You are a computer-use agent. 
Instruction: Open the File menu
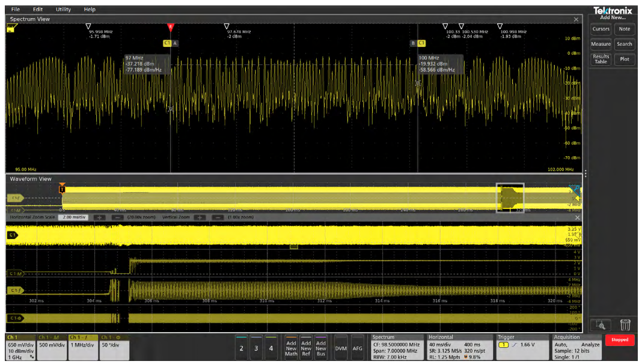(15, 10)
